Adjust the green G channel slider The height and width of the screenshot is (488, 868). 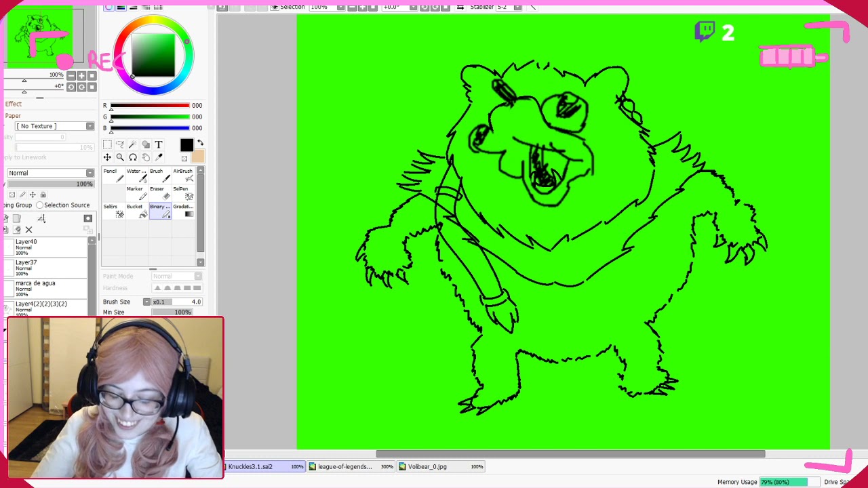(150, 117)
